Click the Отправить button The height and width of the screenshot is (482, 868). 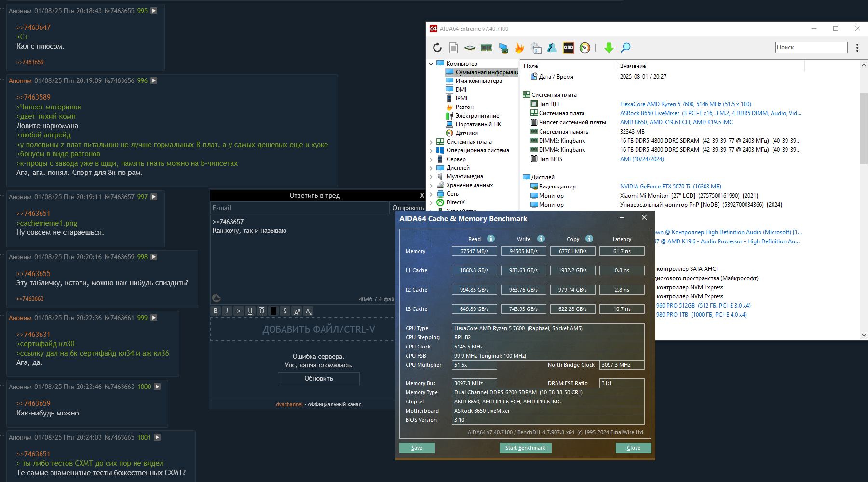coord(408,208)
